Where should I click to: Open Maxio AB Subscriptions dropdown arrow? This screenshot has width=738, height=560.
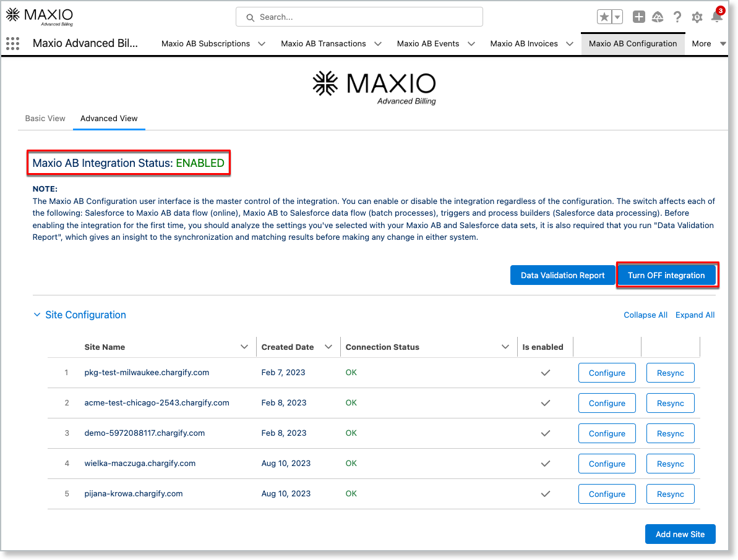[262, 44]
